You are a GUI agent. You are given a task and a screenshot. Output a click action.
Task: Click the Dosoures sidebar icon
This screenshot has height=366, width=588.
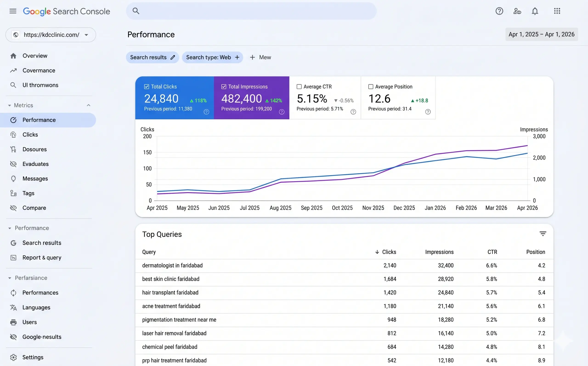(13, 149)
